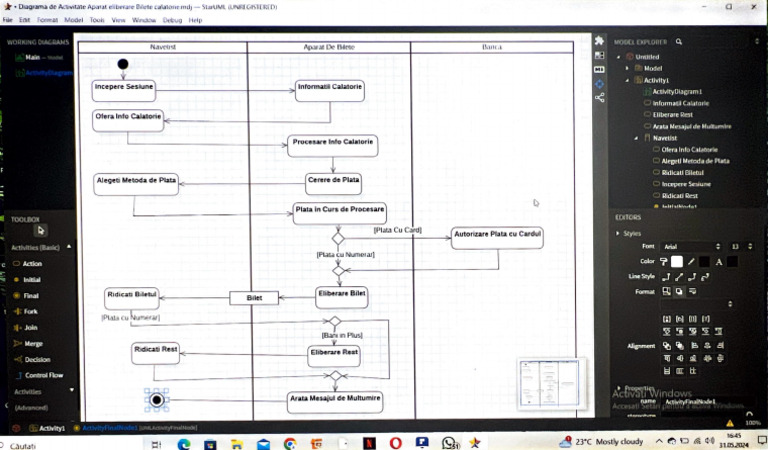The width and height of the screenshot is (768, 450).
Task: Click the white fill color swatch
Action: (677, 261)
